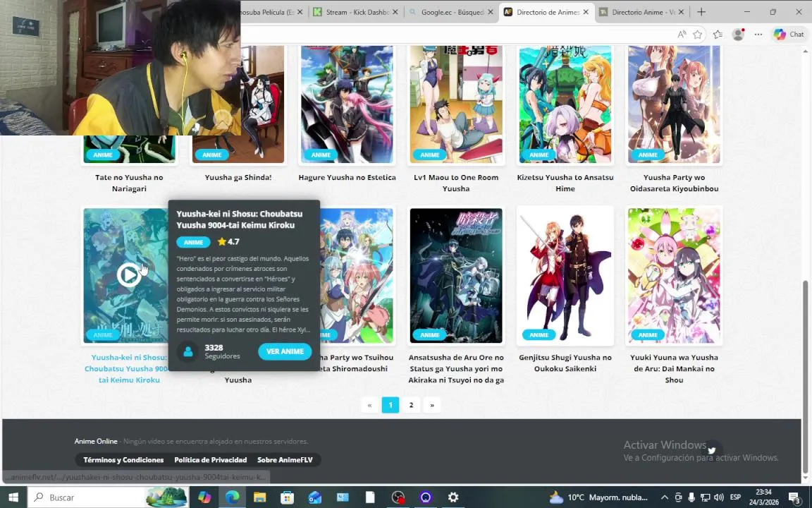The image size is (812, 508).
Task: Open Términos y Condiciones footer link
Action: click(123, 460)
